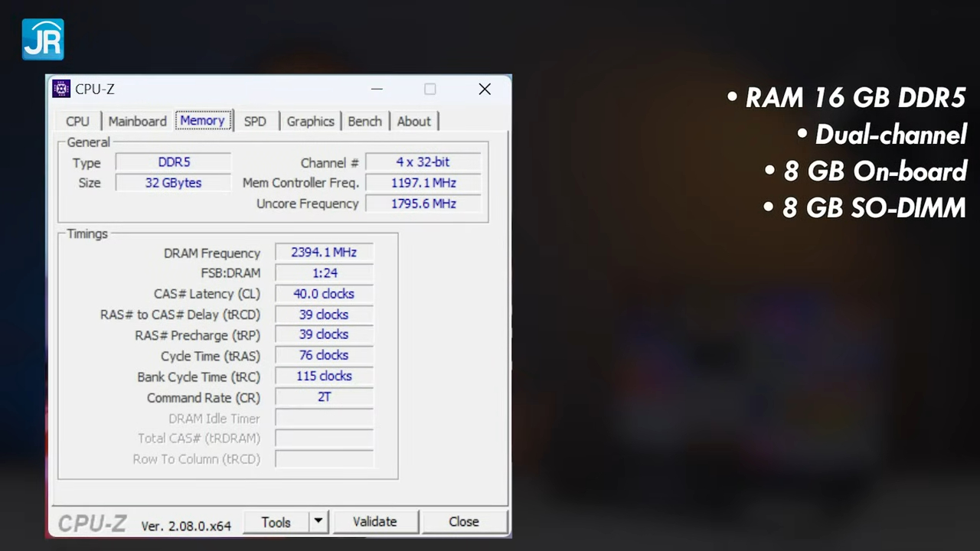Open the Mainboard tab
The width and height of the screenshot is (980, 551).
point(137,121)
